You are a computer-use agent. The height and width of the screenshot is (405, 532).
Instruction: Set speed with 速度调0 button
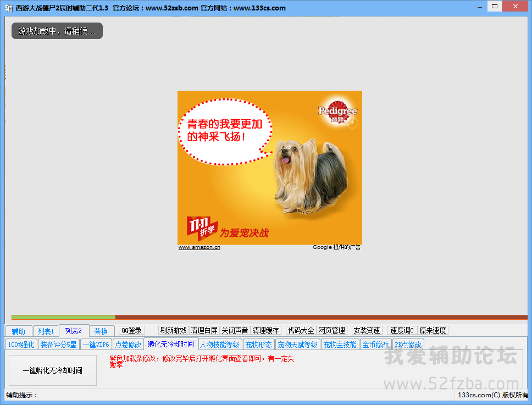coord(402,330)
